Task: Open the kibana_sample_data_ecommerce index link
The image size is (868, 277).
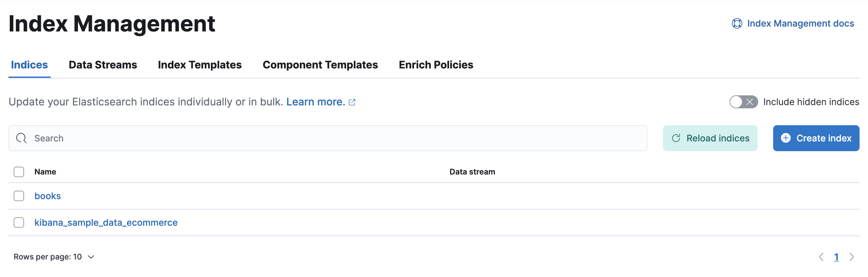Action: [x=106, y=223]
